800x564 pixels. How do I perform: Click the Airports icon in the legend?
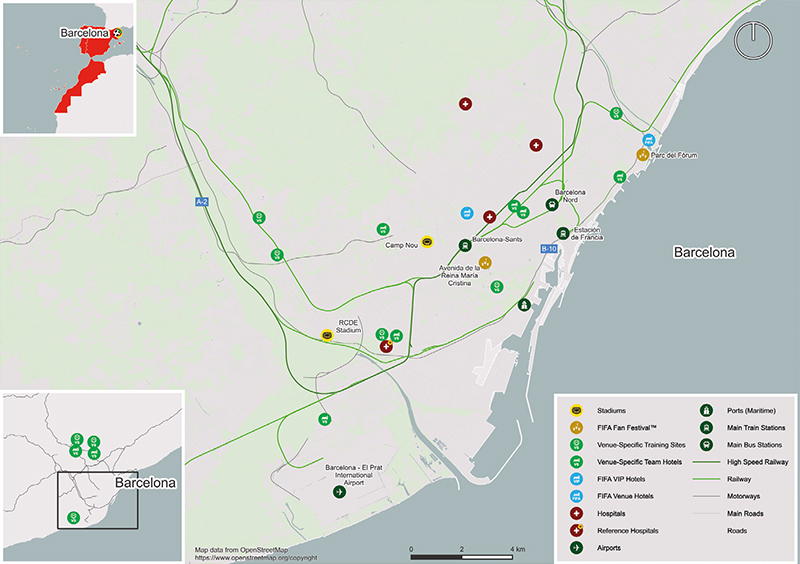click(577, 548)
